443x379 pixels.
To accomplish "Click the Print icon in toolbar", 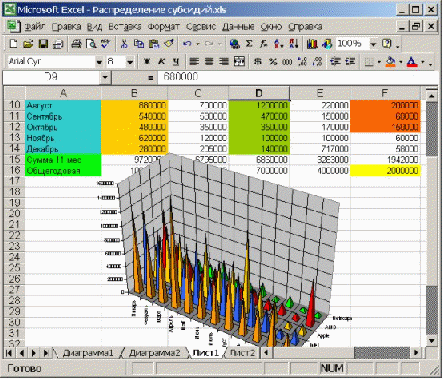I will pyautogui.click(x=76, y=44).
